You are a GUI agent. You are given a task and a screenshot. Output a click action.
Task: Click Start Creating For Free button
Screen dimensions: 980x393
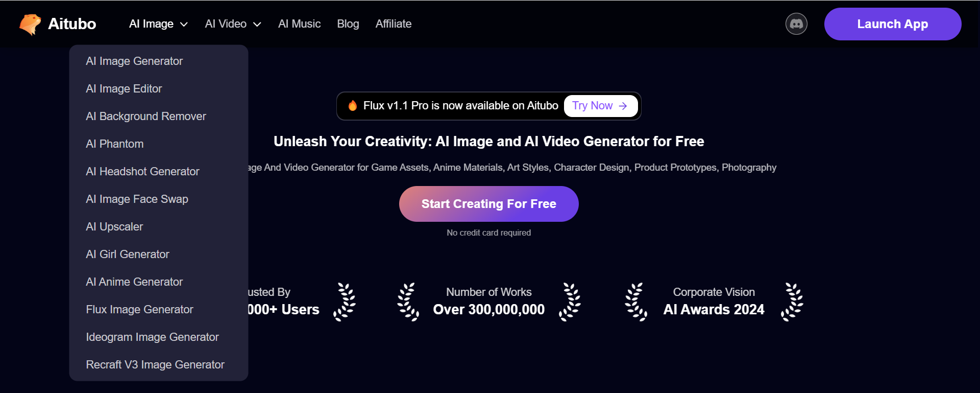(488, 204)
